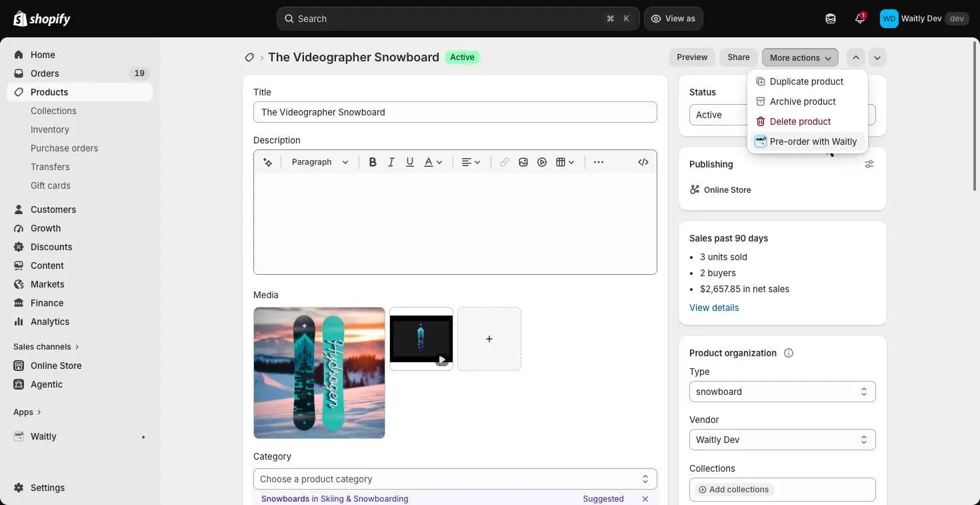Screen dimensions: 980x505
Task: Click the Preview button
Action: 692,57
